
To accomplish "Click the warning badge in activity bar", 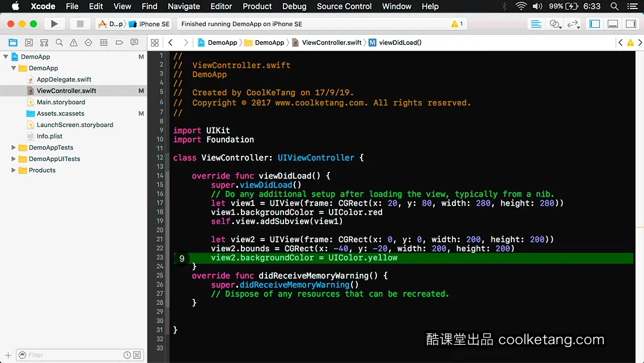I will click(x=457, y=24).
